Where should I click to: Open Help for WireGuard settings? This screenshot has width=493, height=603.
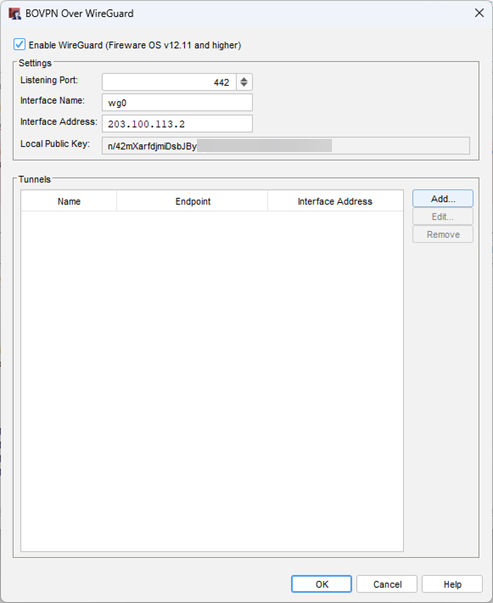tap(452, 584)
